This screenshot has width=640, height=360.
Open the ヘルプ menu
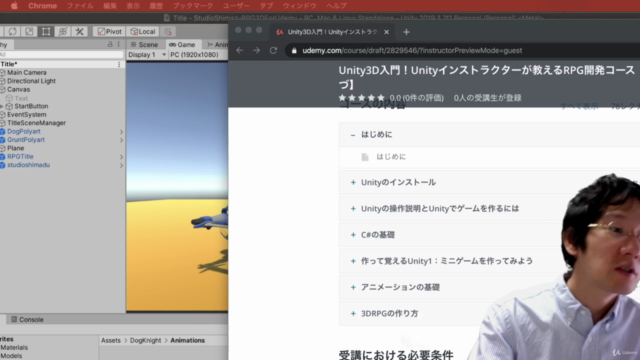point(336,6)
